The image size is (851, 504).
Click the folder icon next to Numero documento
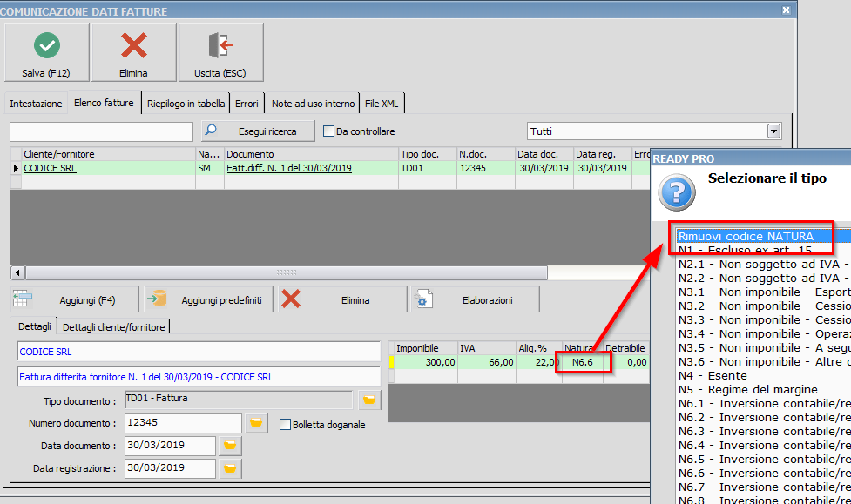(256, 423)
